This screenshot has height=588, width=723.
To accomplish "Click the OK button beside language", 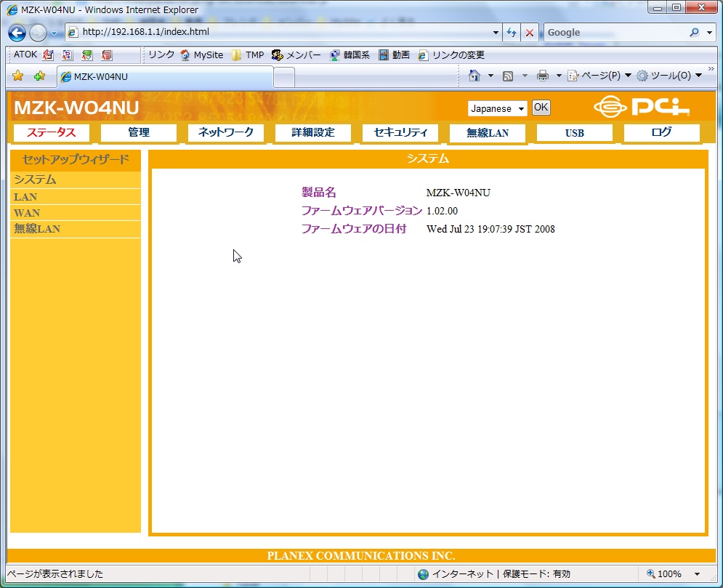I will coord(541,108).
